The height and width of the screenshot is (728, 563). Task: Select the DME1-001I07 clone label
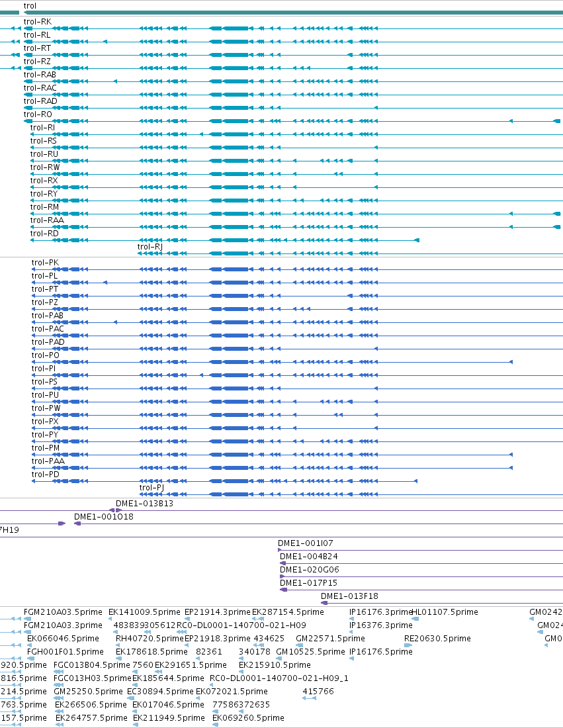[306, 543]
